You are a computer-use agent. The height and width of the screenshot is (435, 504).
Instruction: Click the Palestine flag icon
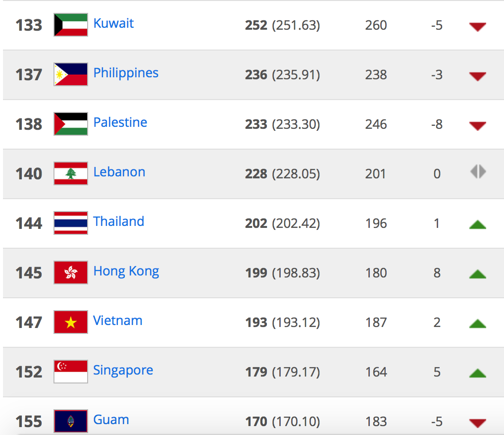[70, 124]
